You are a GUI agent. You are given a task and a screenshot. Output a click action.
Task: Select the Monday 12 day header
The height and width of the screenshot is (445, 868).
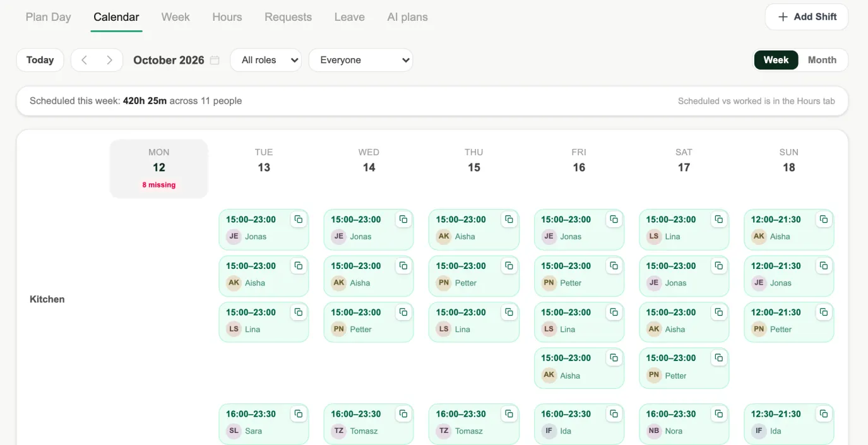[x=159, y=168]
